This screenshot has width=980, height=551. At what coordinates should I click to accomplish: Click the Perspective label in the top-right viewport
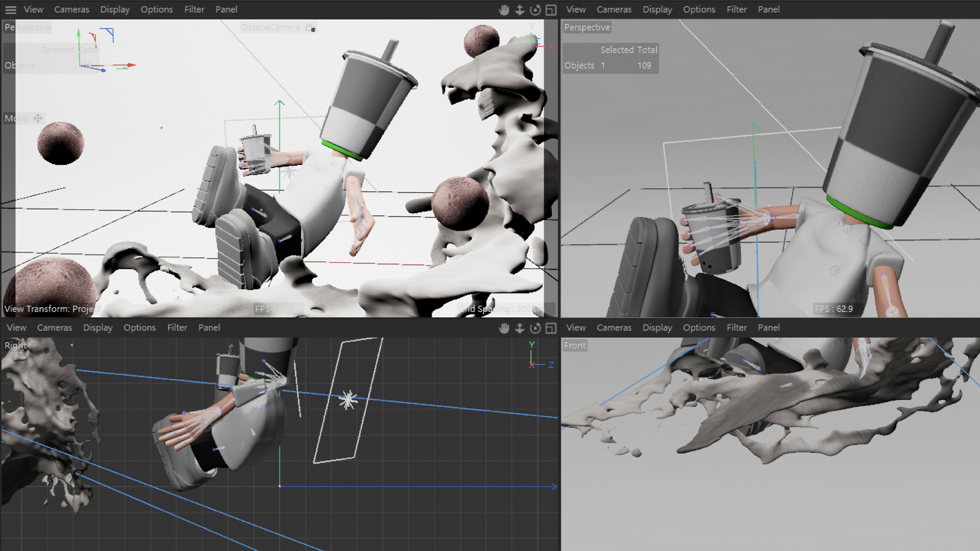[x=586, y=28]
